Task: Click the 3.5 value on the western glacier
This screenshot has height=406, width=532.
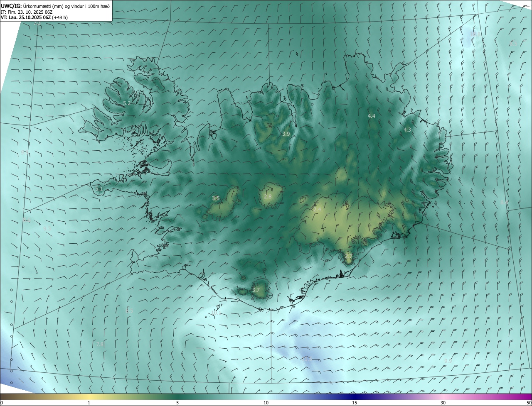Action: pyautogui.click(x=216, y=198)
